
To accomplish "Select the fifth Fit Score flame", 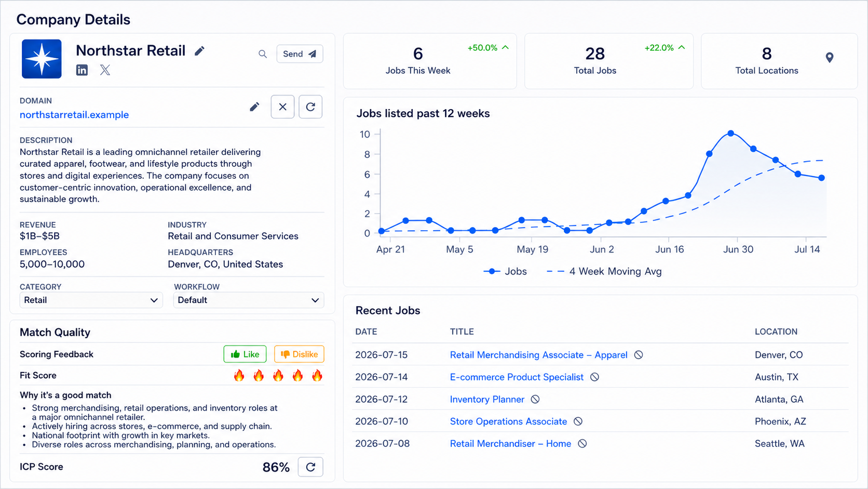I will [x=317, y=376].
